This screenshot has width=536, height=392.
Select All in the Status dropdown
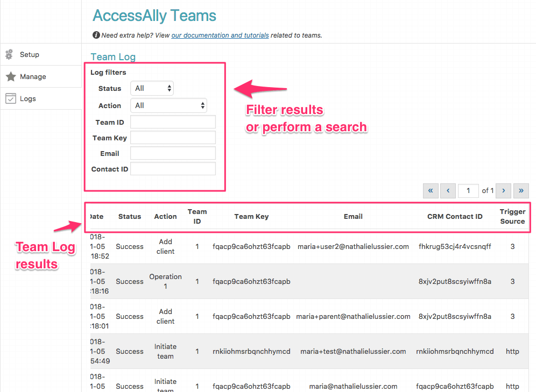pyautogui.click(x=152, y=88)
